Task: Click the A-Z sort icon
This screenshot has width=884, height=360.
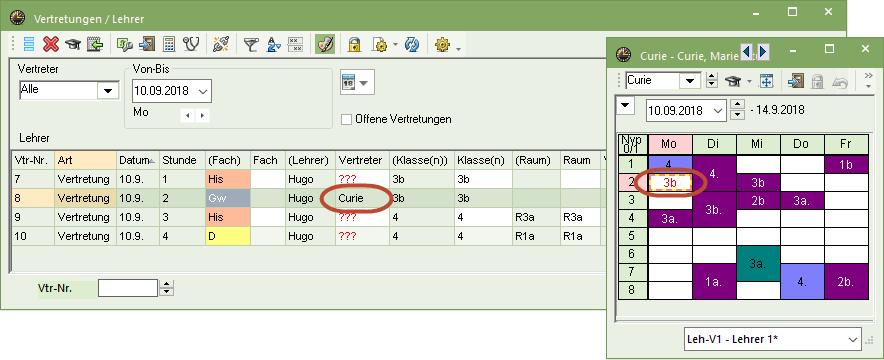Action: (273, 44)
